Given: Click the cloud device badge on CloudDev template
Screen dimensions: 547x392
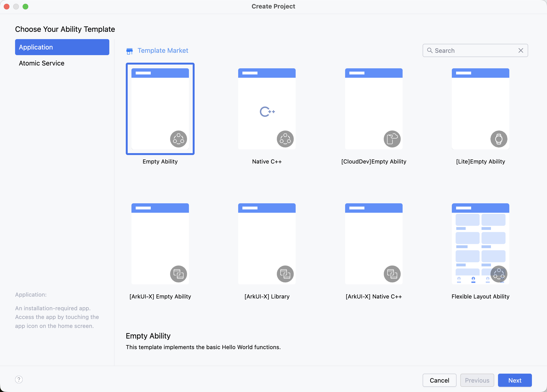Looking at the screenshot, I should tap(392, 139).
